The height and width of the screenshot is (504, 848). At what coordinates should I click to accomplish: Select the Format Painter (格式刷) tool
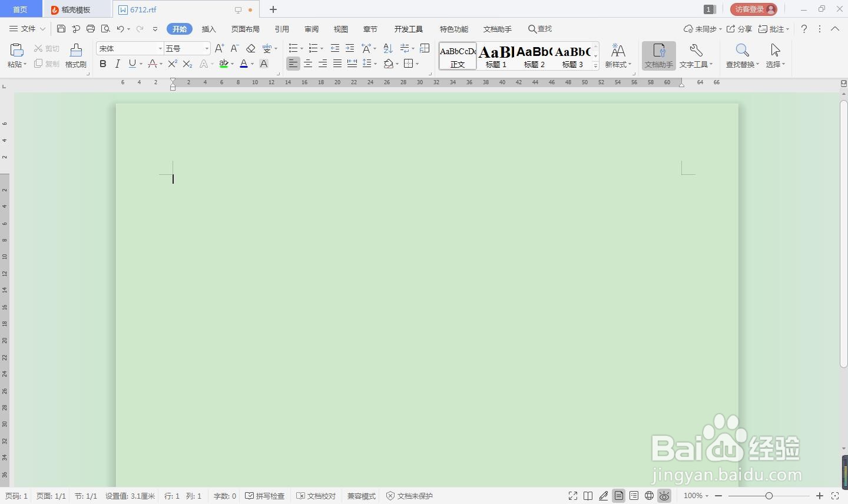point(76,56)
